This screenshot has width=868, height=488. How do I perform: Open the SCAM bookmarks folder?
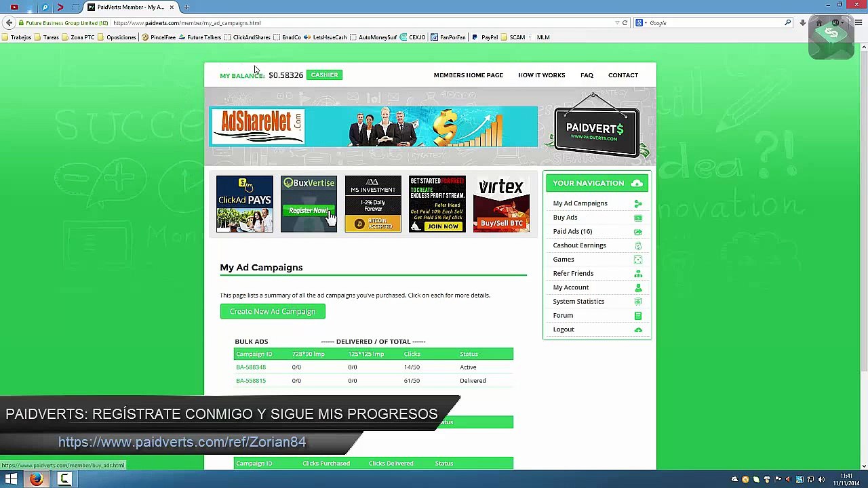(x=513, y=37)
